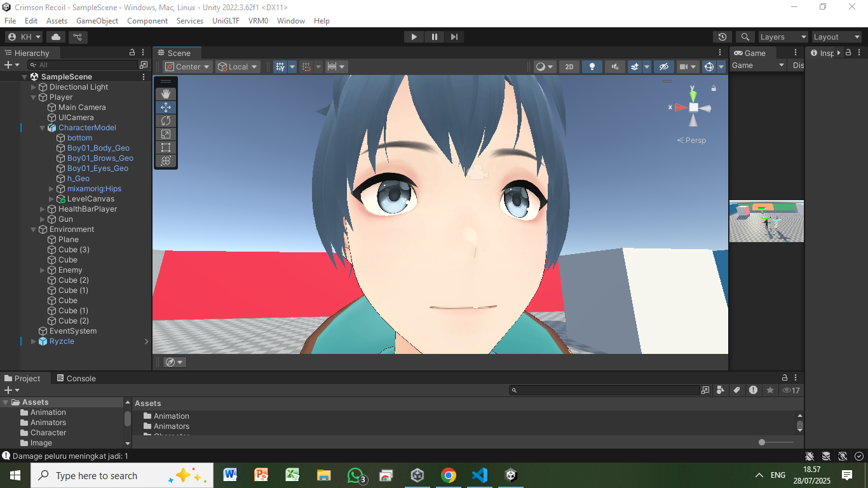Toggle 2D view mode in the scene
This screenshot has width=868, height=488.
click(x=569, y=67)
